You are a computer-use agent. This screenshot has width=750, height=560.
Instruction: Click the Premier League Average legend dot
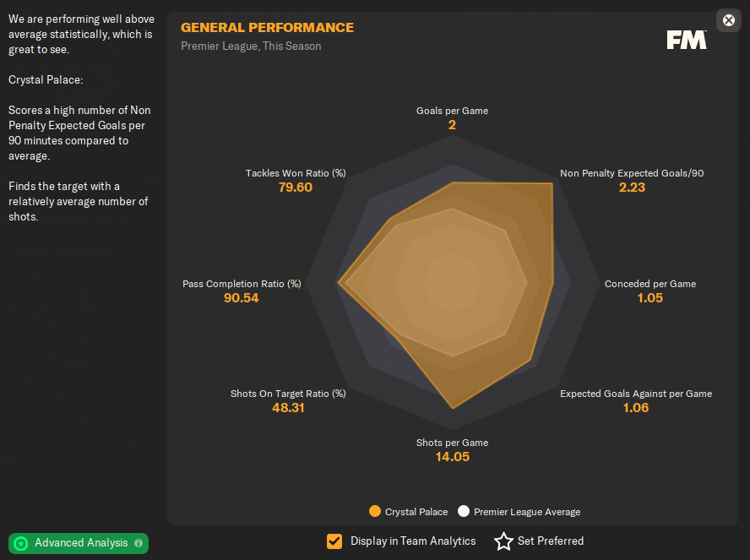(464, 511)
